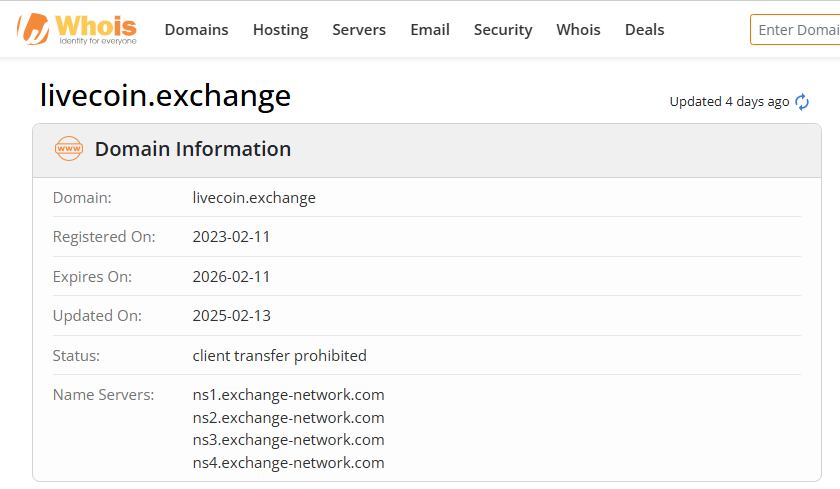Open the Whois menu item
The width and height of the screenshot is (840, 489).
click(578, 29)
